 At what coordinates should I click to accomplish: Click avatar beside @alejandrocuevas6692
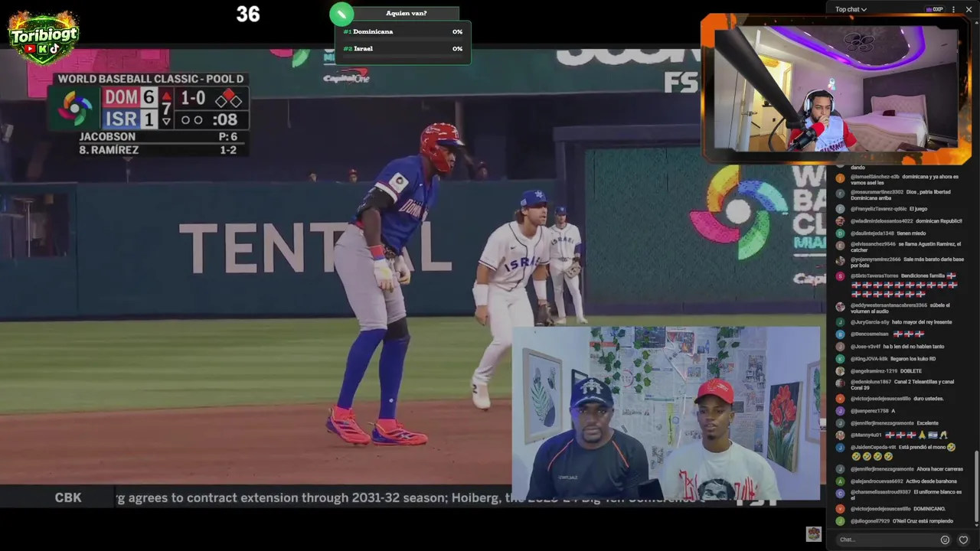[x=840, y=481]
